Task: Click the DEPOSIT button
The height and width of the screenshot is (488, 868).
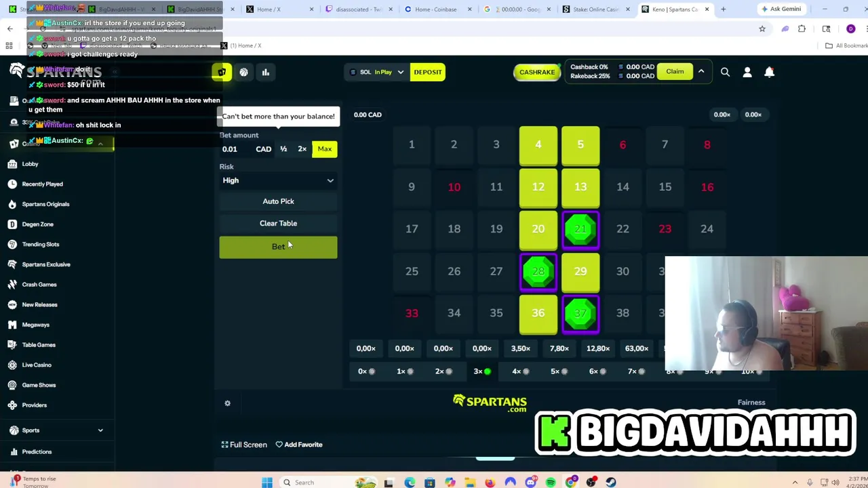Action: click(x=428, y=72)
